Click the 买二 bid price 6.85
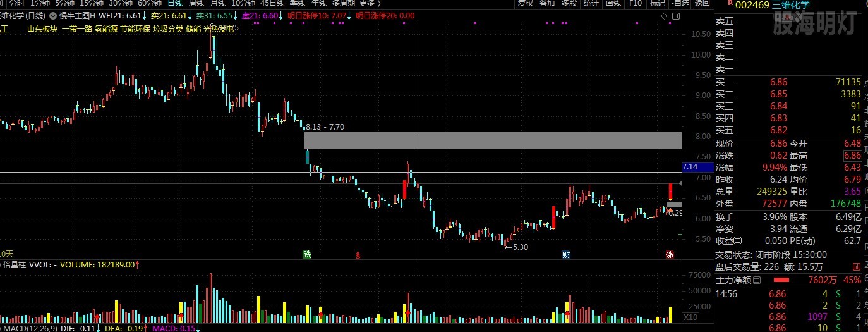The width and height of the screenshot is (868, 332). [x=778, y=94]
